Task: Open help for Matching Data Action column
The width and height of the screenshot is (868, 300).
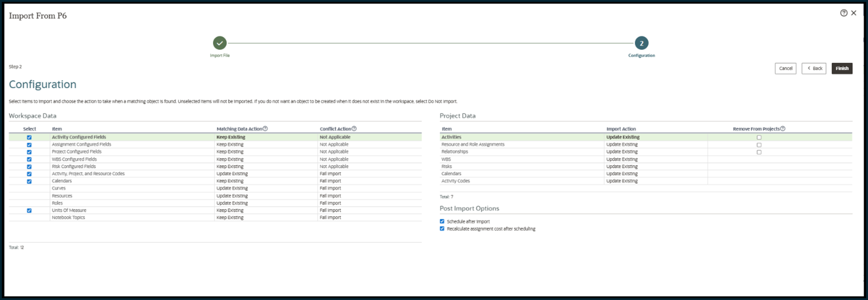Action: click(265, 129)
